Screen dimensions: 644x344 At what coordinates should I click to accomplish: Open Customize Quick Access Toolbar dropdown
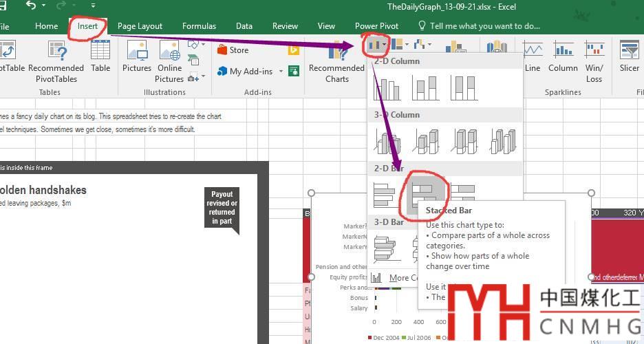(94, 6)
